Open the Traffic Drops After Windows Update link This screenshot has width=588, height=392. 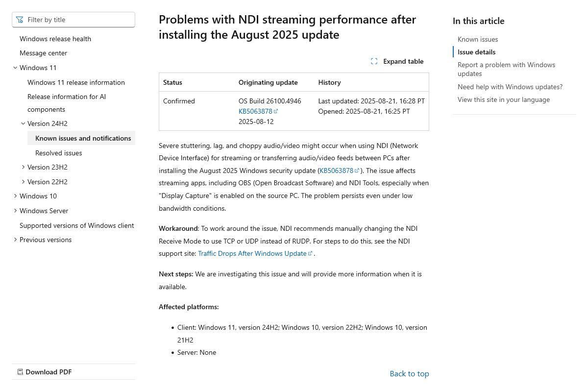pos(252,253)
